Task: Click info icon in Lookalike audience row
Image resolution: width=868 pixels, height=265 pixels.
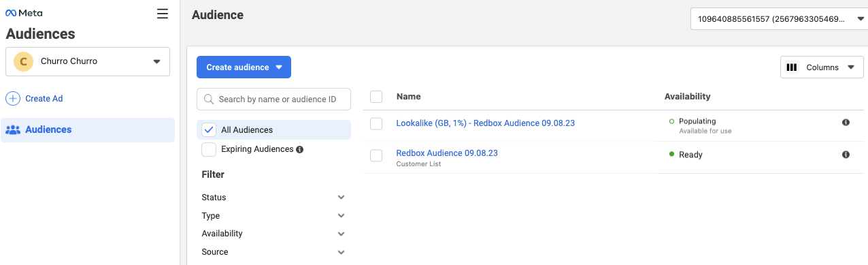Action: pyautogui.click(x=846, y=123)
